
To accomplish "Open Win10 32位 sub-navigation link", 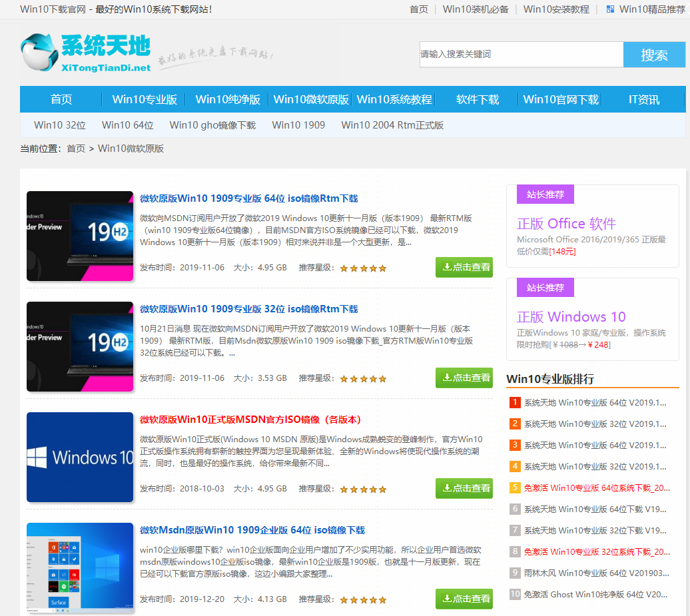I will coord(60,125).
